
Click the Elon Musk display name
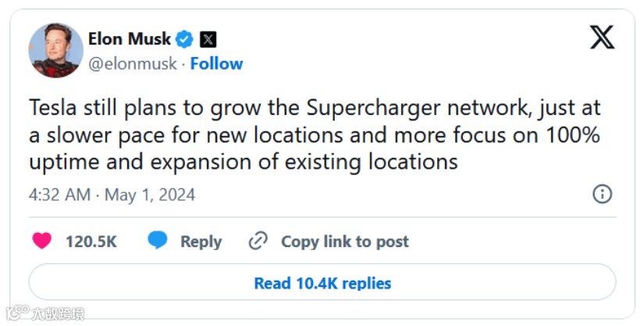130,38
